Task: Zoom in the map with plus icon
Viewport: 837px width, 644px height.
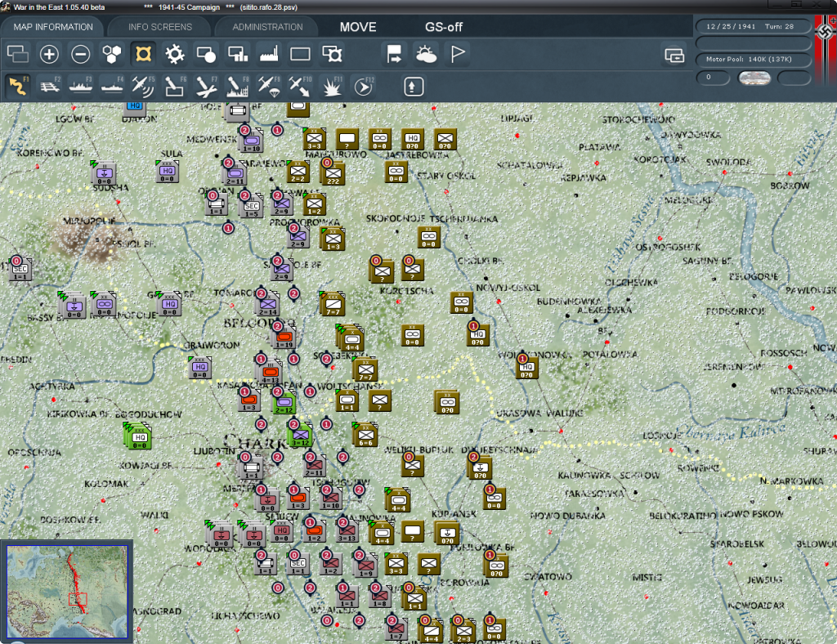Action: click(49, 54)
